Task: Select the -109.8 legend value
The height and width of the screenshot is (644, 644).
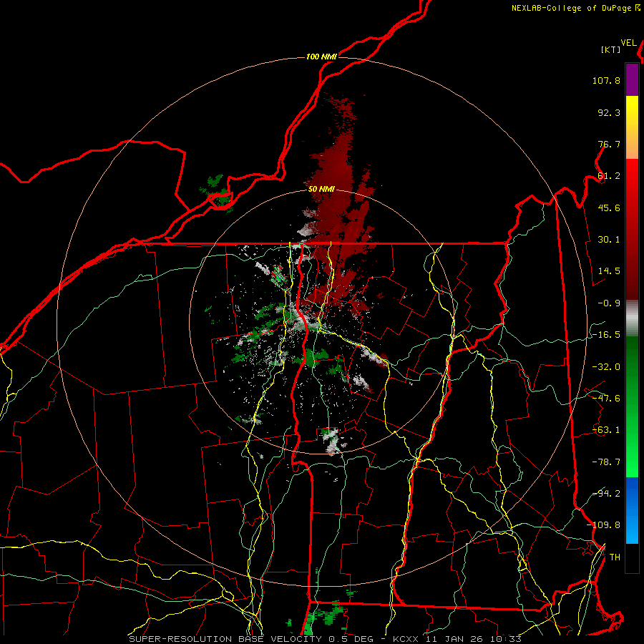Action: click(604, 525)
